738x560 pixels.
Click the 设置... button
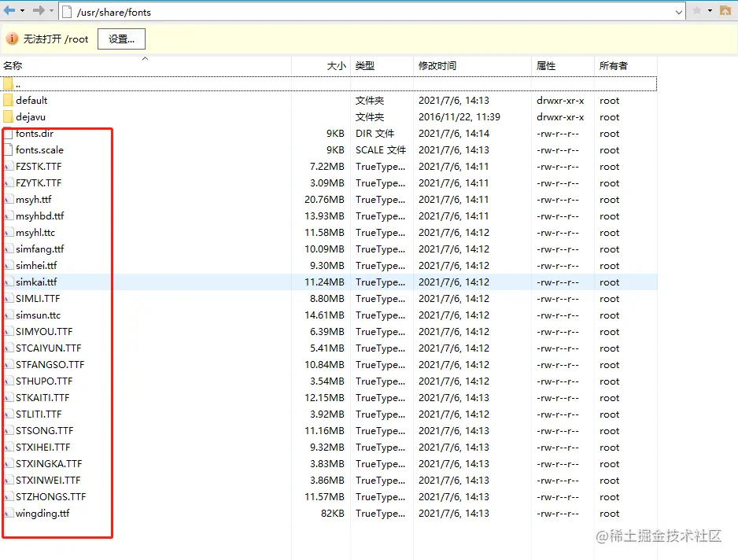point(121,39)
